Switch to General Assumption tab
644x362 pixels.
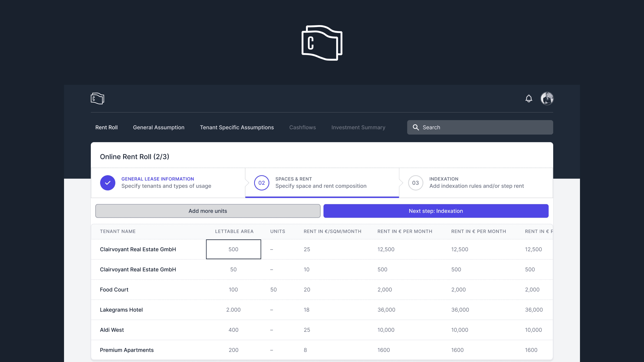[159, 127]
